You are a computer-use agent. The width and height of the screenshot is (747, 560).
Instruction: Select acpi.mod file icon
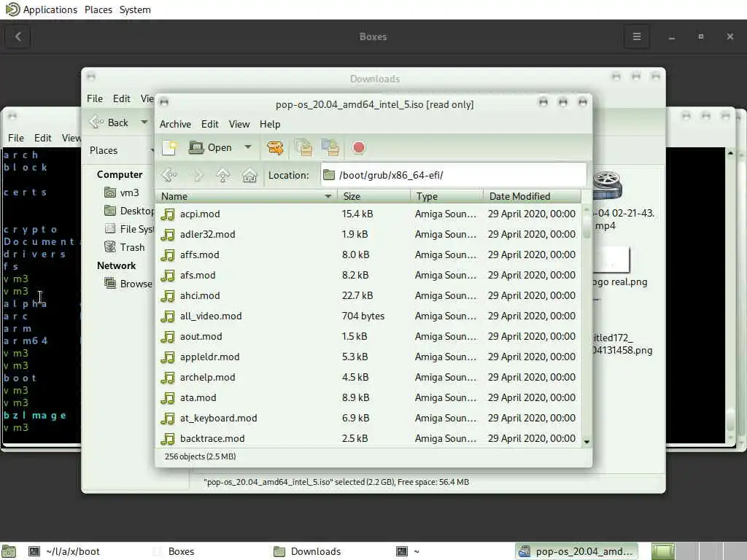168,214
